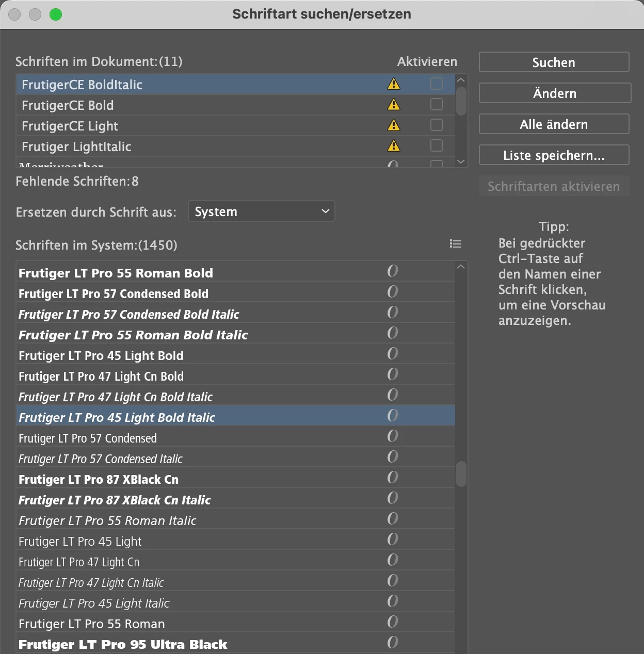Viewport: 644px width, 654px height.
Task: Click Liste speichern... button
Action: click(554, 155)
